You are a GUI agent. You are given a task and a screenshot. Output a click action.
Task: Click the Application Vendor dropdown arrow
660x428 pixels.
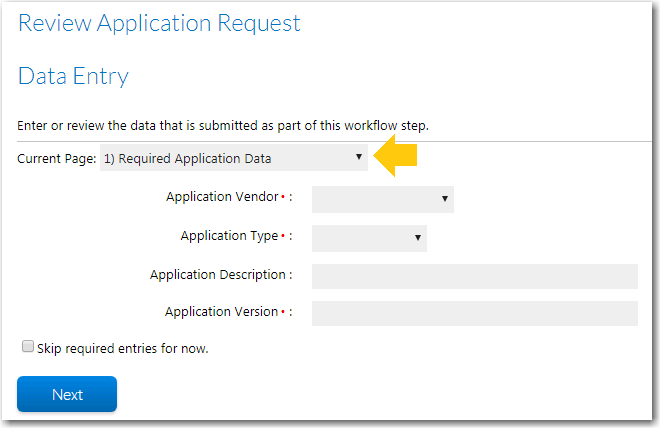(444, 199)
